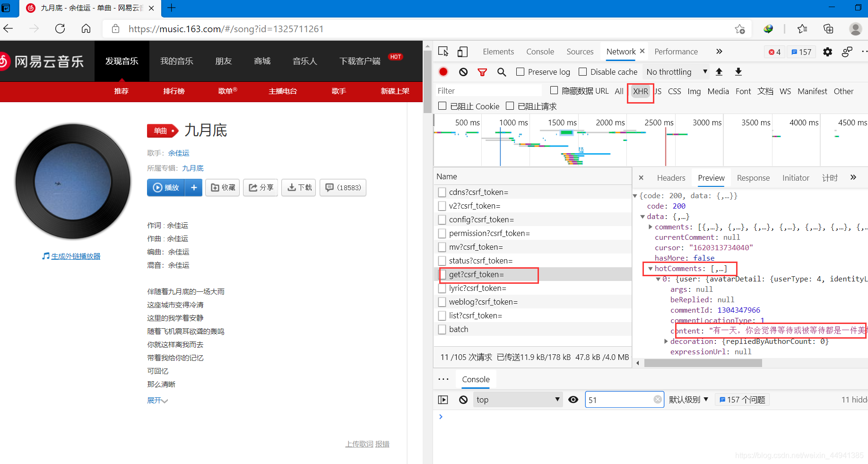Open favorites list icon
The width and height of the screenshot is (868, 464).
[x=802, y=29]
